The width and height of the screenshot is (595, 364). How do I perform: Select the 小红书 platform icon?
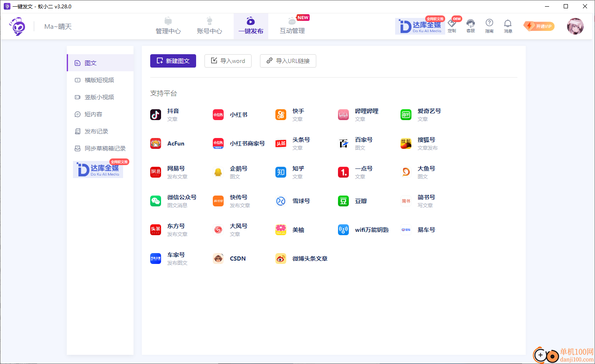pos(218,115)
